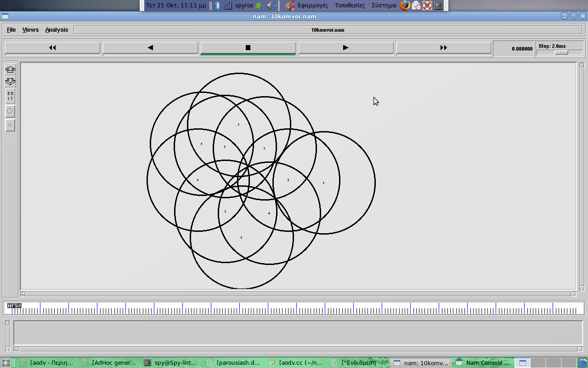Click node 4 in the topology
The width and height of the screenshot is (588, 368).
tap(269, 213)
